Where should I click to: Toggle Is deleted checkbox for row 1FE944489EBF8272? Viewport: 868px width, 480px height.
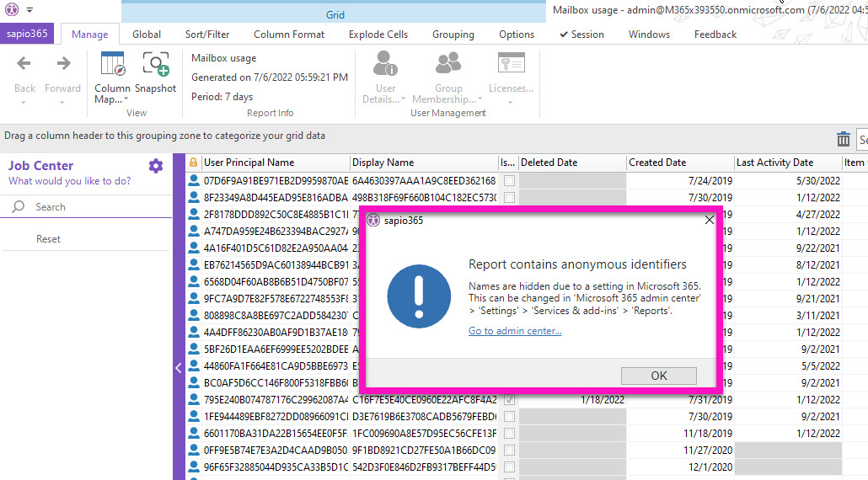(509, 416)
